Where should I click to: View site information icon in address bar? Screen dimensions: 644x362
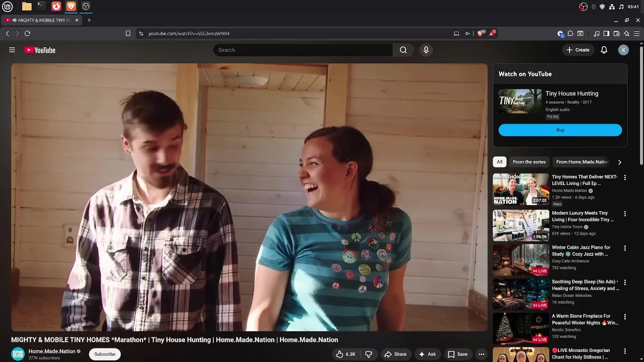coord(141,33)
